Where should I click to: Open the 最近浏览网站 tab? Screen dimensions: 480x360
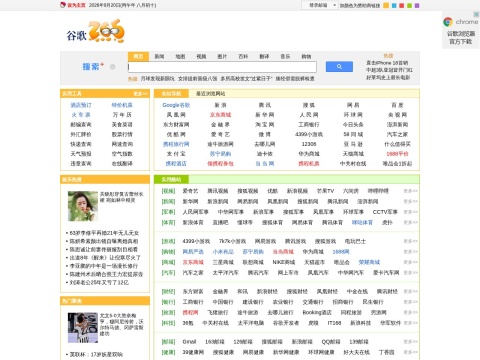(210, 94)
